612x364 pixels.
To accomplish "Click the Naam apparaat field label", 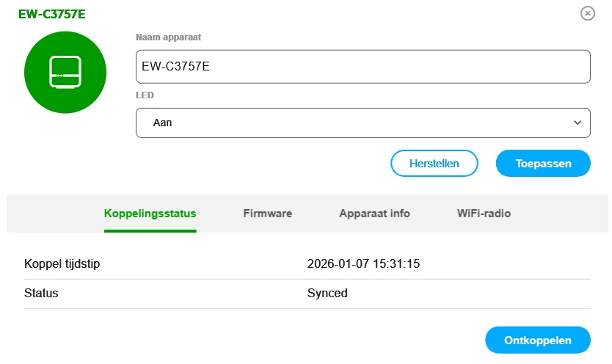I will pos(168,37).
